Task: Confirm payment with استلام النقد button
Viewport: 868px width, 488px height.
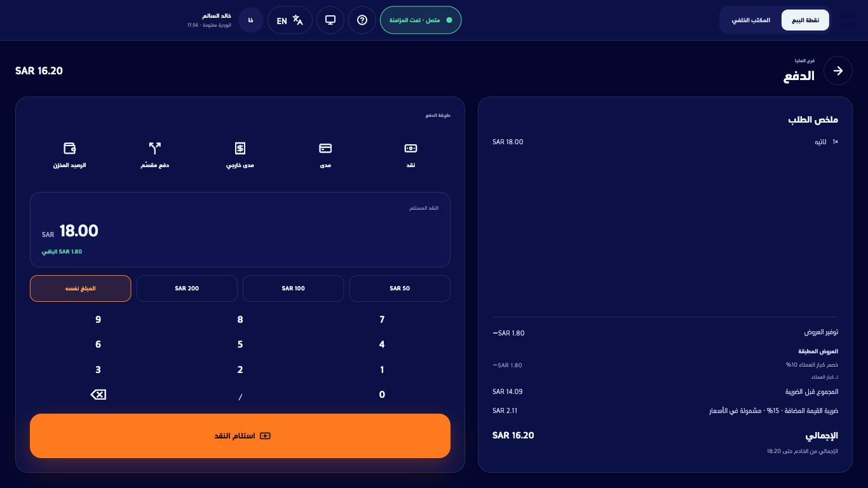Action: [x=240, y=436]
